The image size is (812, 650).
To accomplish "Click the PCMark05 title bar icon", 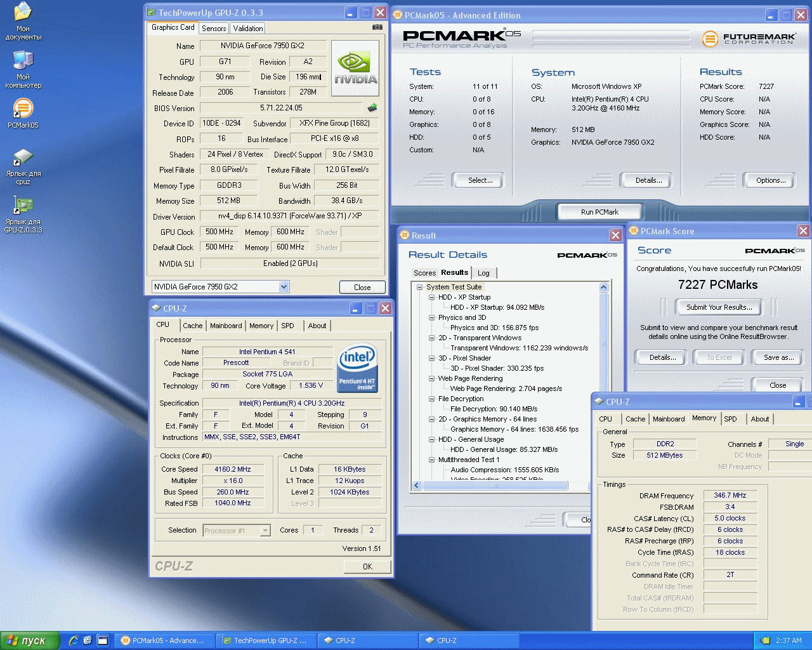I will 398,15.
